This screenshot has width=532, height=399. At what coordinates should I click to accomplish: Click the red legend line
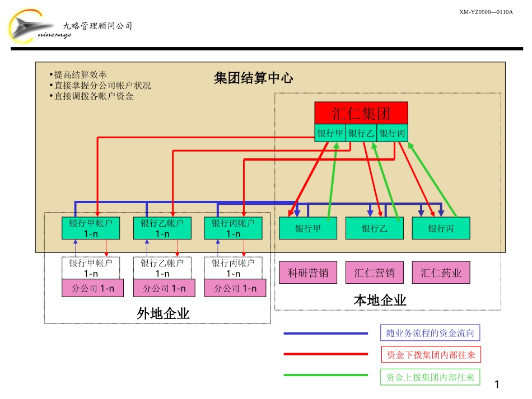[326, 354]
